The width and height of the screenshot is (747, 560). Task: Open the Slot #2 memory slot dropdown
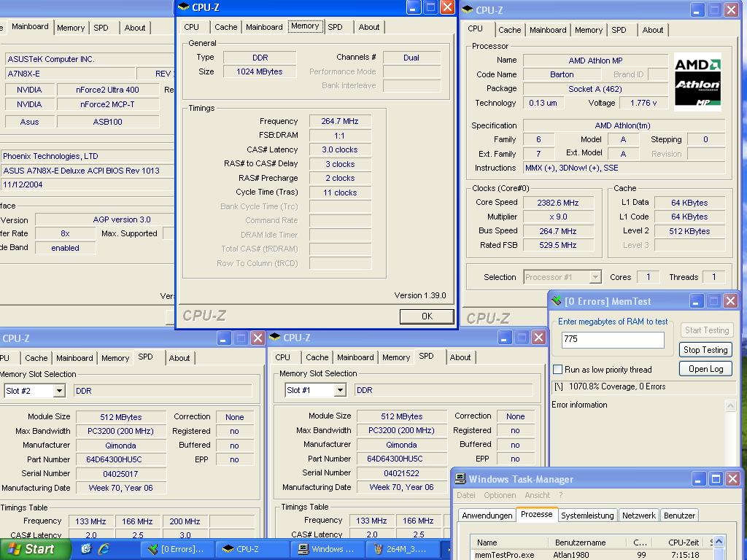59,391
